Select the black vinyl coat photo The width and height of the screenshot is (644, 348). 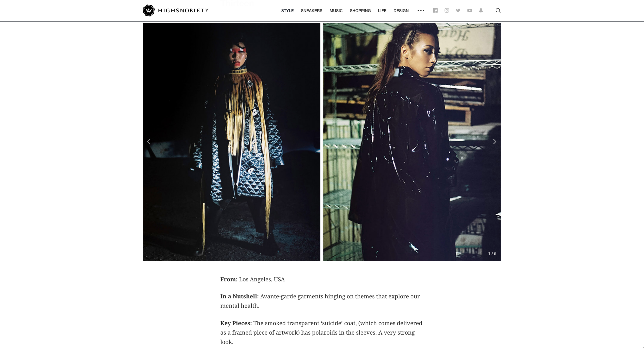click(412, 142)
